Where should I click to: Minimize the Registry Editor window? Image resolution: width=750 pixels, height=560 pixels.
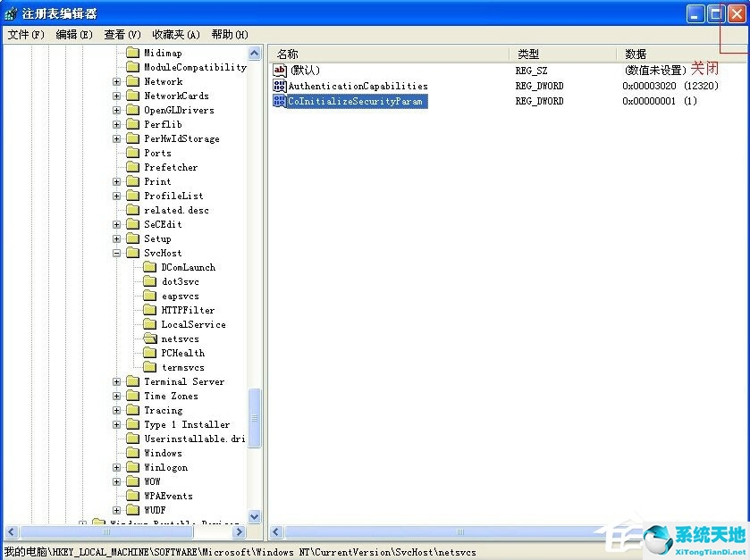pos(695,14)
